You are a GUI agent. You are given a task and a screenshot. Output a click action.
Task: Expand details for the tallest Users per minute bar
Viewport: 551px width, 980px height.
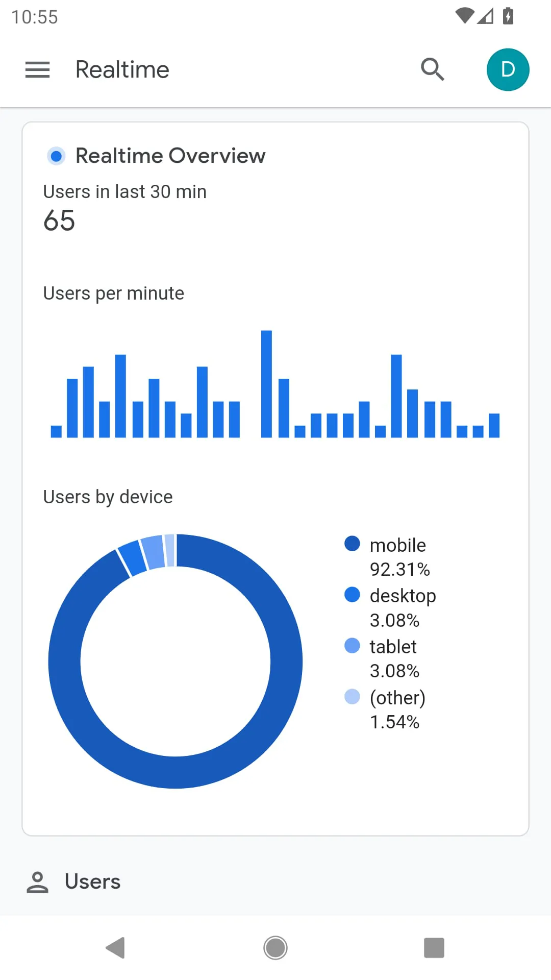tap(267, 383)
